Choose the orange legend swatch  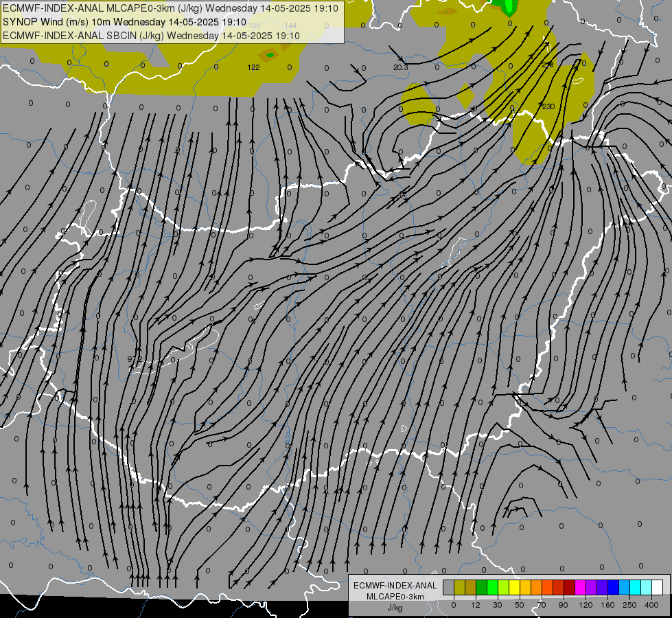click(x=537, y=587)
